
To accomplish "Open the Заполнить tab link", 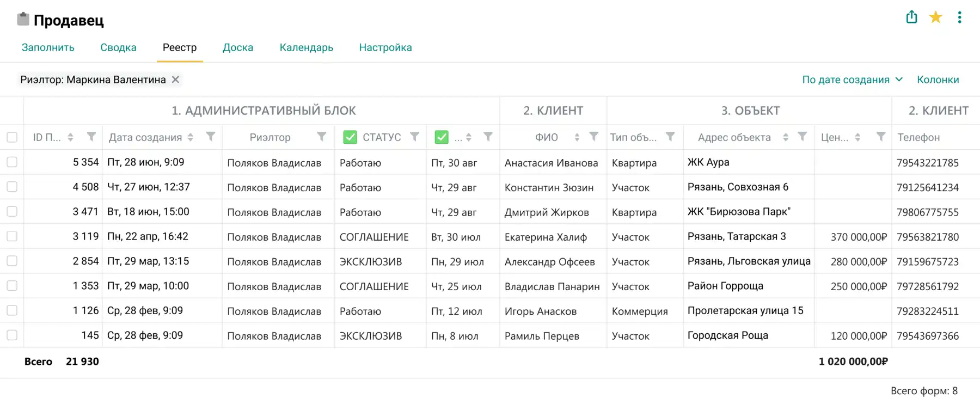I will [48, 47].
